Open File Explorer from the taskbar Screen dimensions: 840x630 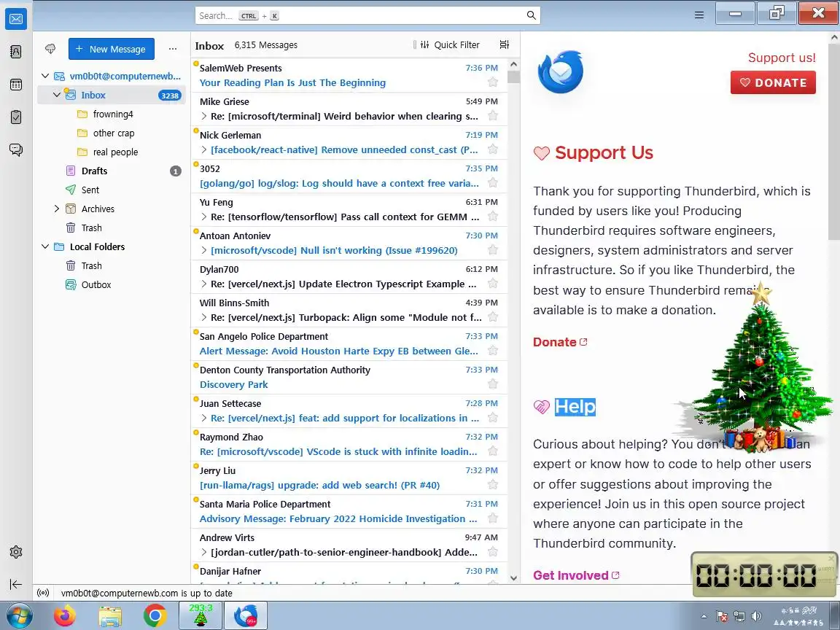(x=110, y=616)
